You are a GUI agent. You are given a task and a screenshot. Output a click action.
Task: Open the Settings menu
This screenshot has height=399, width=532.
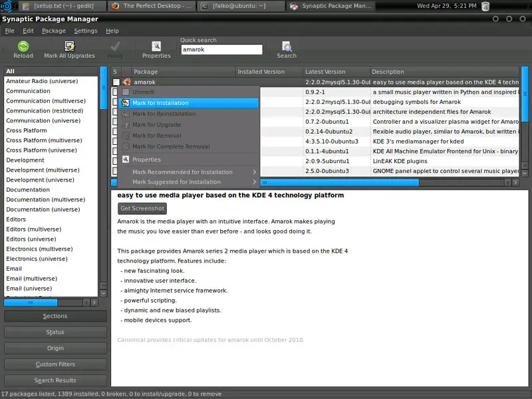point(86,31)
